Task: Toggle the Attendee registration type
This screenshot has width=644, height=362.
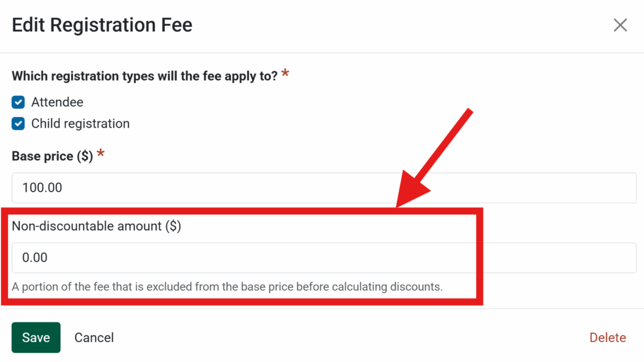Action: pyautogui.click(x=18, y=102)
